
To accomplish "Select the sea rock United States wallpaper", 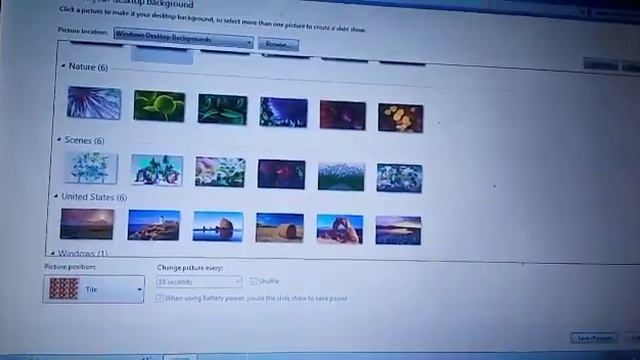I will coord(218,227).
